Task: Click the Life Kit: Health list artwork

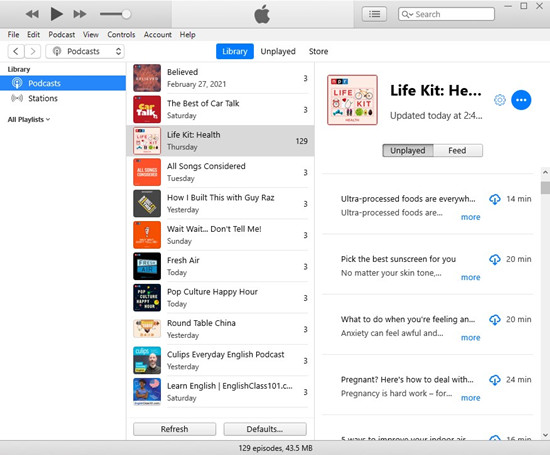Action: tap(147, 141)
